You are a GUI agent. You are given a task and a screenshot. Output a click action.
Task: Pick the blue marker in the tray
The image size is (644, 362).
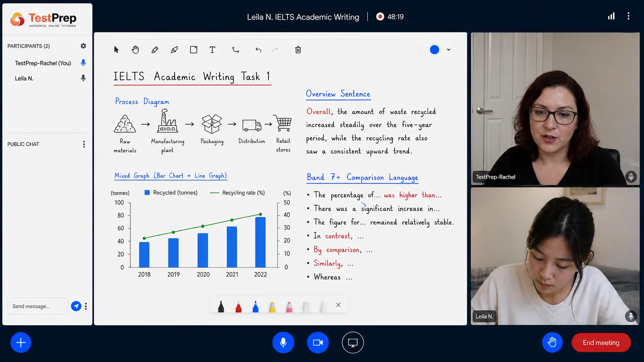click(256, 306)
